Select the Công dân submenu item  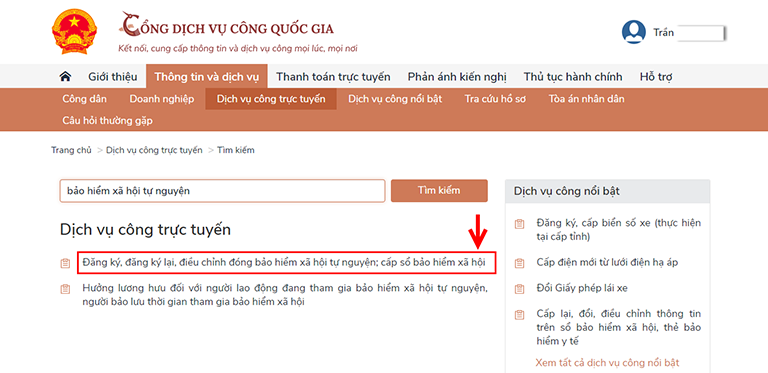pyautogui.click(x=84, y=99)
